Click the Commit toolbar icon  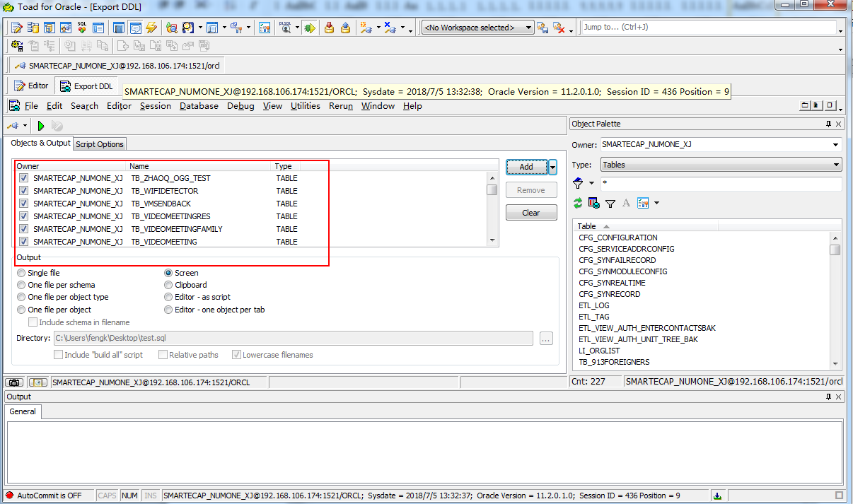(329, 28)
